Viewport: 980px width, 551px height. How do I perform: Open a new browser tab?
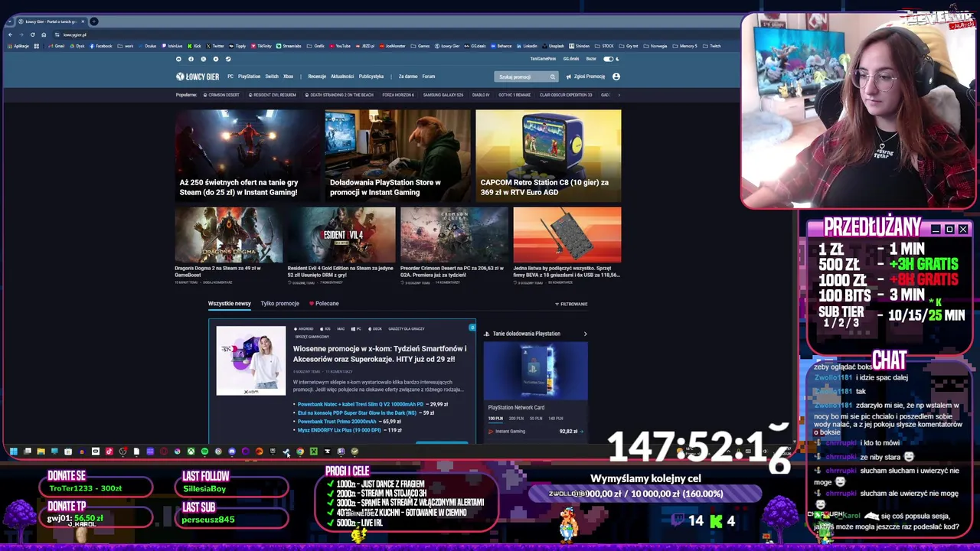point(94,21)
